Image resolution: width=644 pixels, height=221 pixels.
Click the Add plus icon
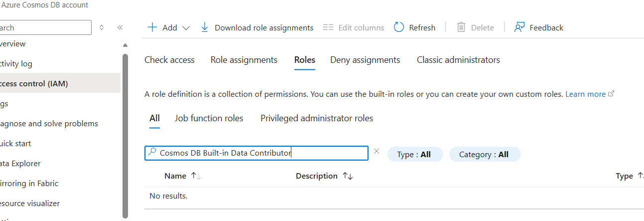tap(152, 27)
